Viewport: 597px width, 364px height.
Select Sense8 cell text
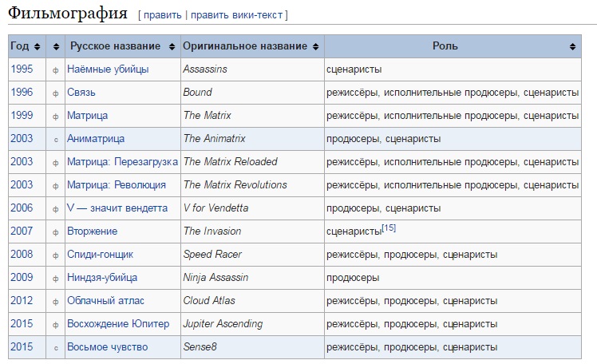coord(200,347)
